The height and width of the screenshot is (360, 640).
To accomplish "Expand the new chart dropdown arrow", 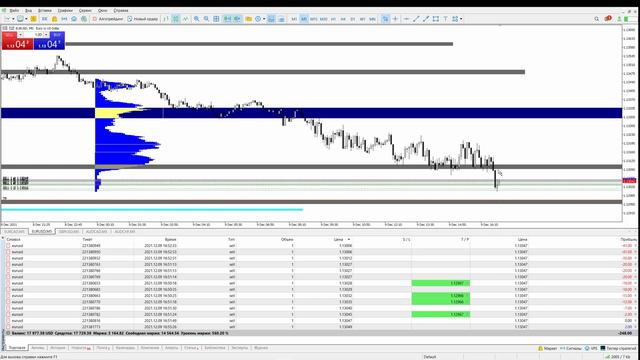I will pyautogui.click(x=13, y=19).
